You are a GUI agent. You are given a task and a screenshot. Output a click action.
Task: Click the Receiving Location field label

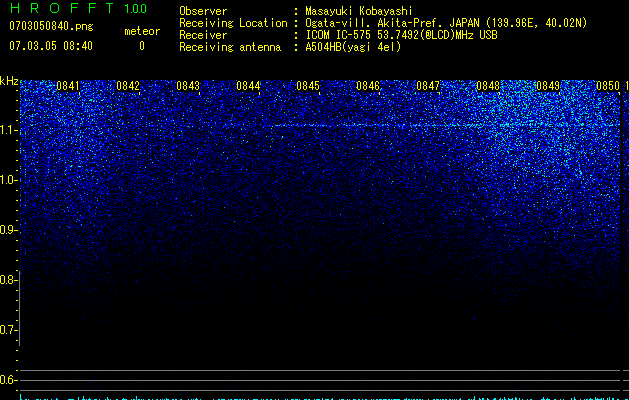233,24
